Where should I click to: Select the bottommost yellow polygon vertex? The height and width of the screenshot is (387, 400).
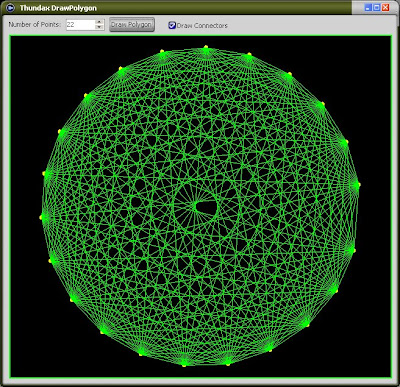184,365
